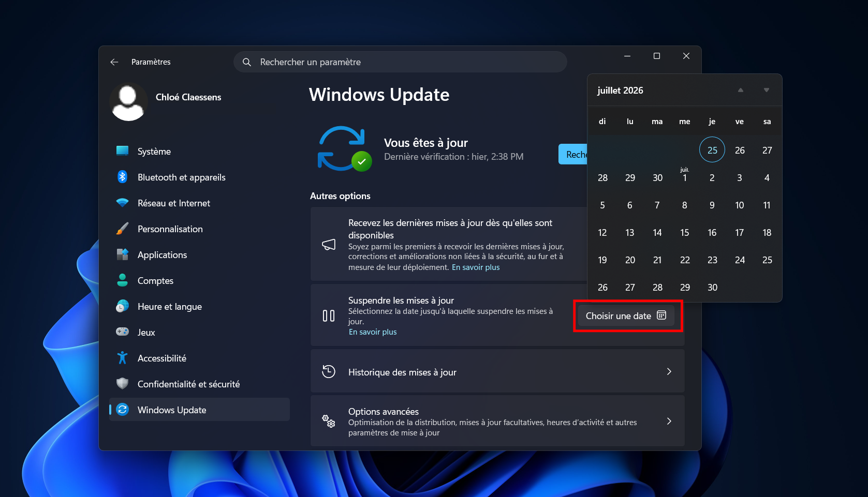Click the juillet 2026 month header
Image resolution: width=868 pixels, height=497 pixels.
click(x=620, y=91)
